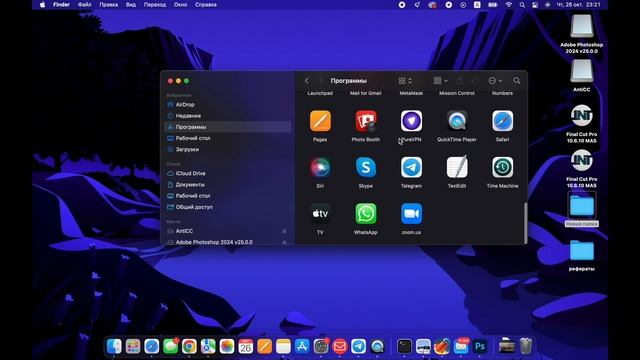Image resolution: width=640 pixels, height=360 pixels.
Task: Select the Новая папка folder on desktop
Action: coord(582,206)
